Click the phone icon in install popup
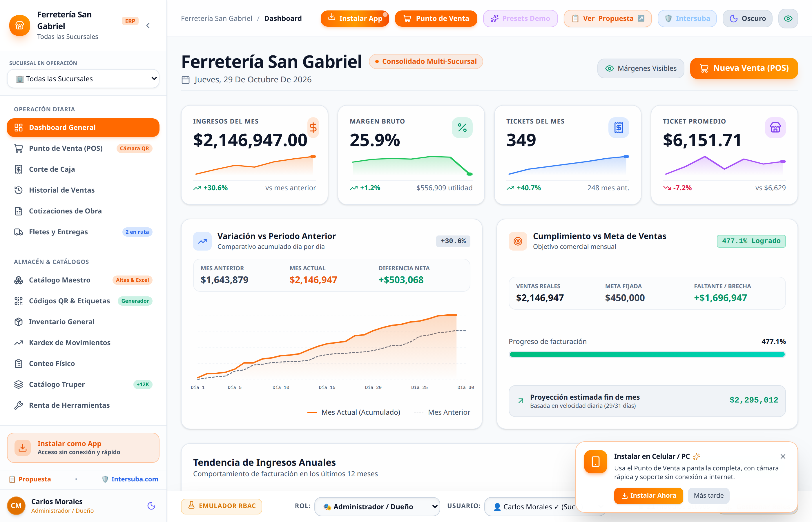Viewport: 812px width, 522px height. [x=595, y=462]
